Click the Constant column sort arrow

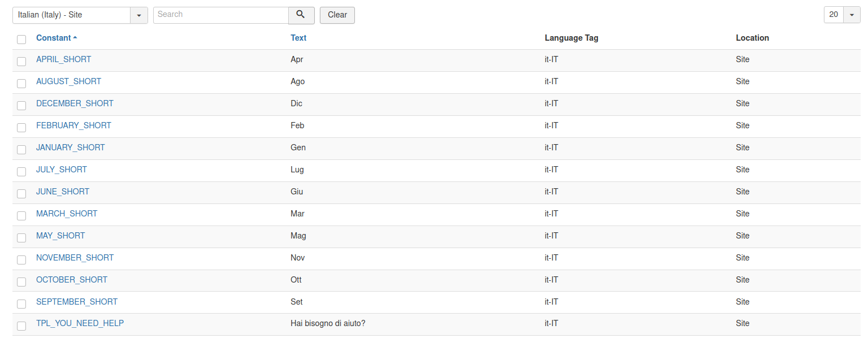click(75, 38)
